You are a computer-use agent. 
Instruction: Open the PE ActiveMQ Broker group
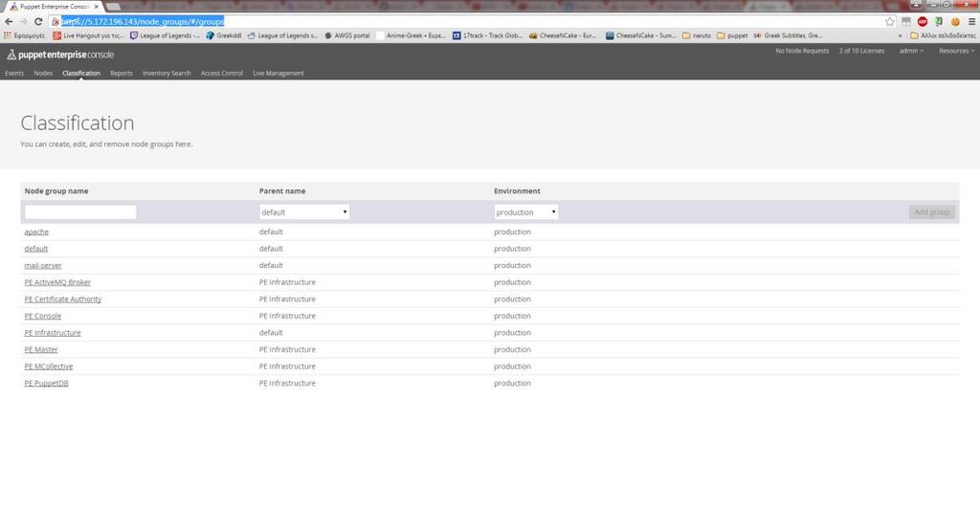[57, 282]
